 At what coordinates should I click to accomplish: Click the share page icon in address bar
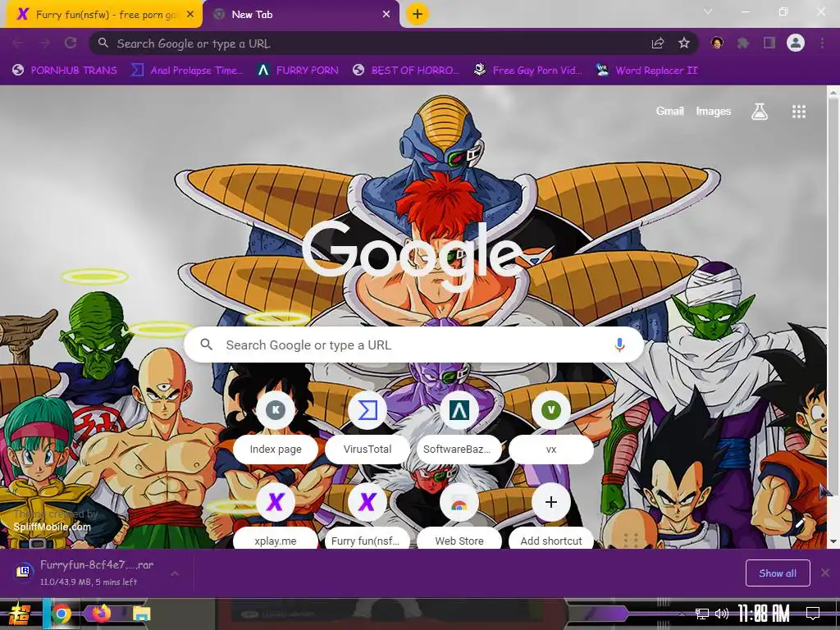pos(658,43)
